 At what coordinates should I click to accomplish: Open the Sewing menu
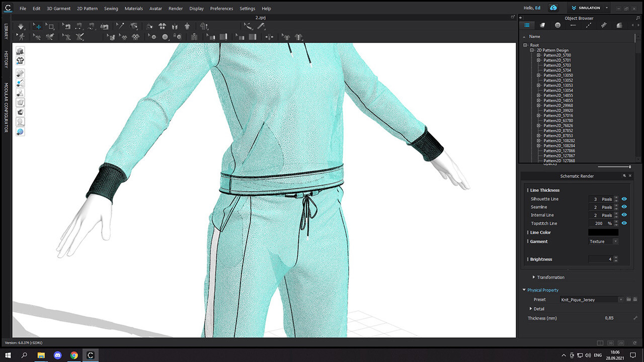click(111, 9)
